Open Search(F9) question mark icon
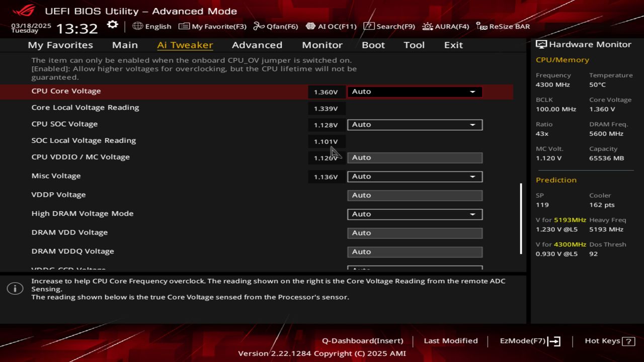The width and height of the screenshot is (644, 362). [x=369, y=26]
